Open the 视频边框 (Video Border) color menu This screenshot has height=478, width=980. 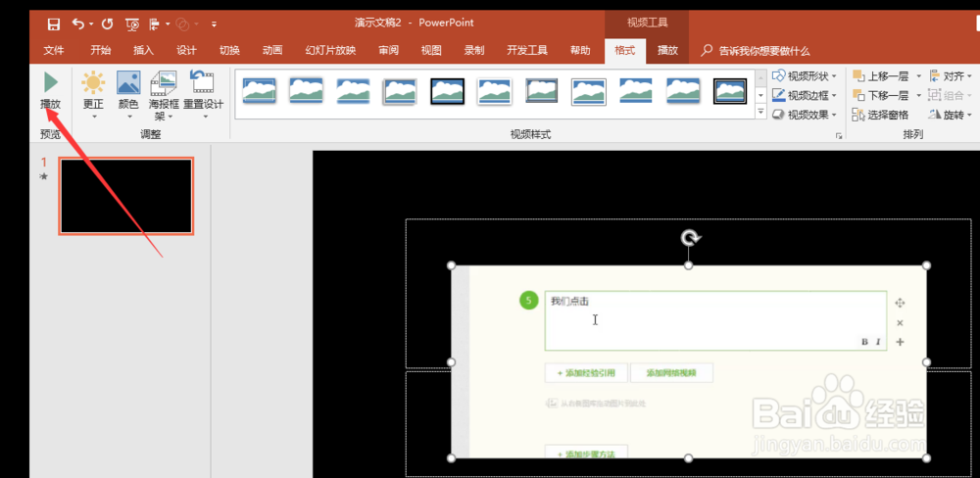[x=805, y=96]
